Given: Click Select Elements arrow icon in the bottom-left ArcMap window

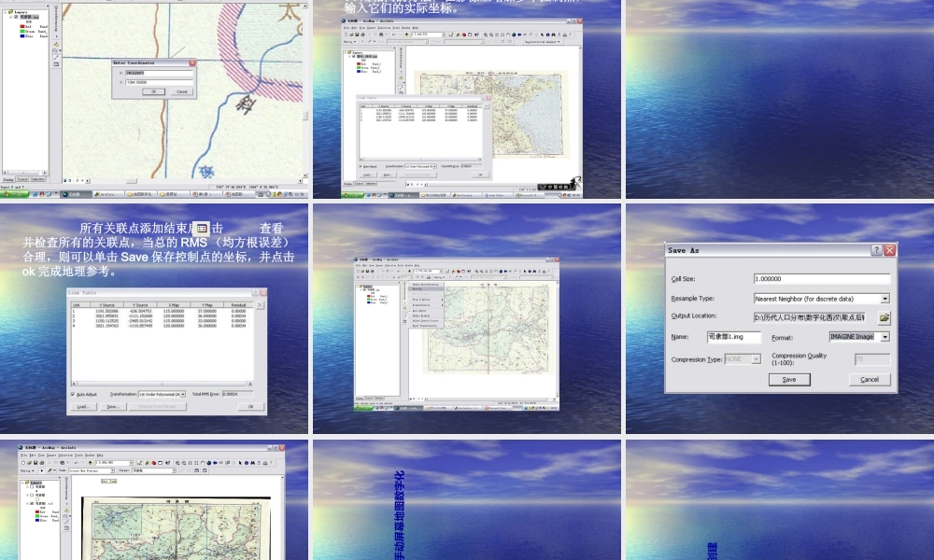Looking at the screenshot, I should tap(240, 463).
